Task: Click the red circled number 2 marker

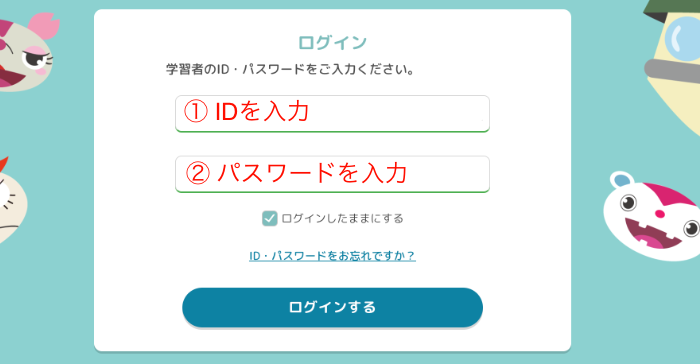Action: pos(198,173)
